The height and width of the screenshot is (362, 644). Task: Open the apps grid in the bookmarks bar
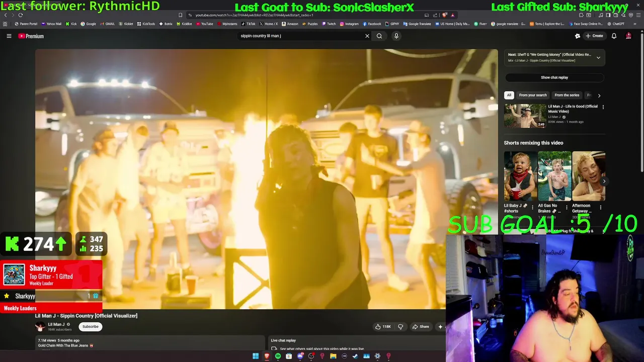5,24
